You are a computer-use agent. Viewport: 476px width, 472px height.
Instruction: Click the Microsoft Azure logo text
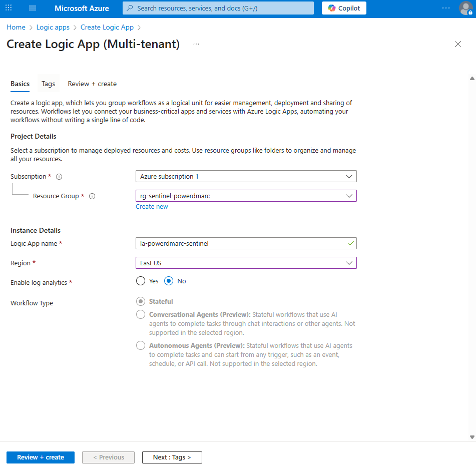click(x=82, y=8)
